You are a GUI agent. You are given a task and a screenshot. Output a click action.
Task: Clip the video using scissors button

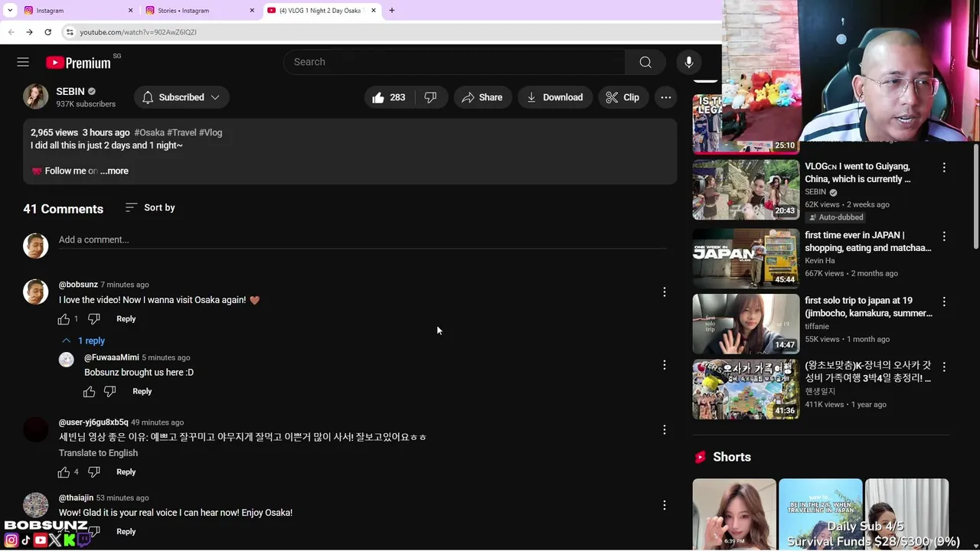[x=622, y=97]
